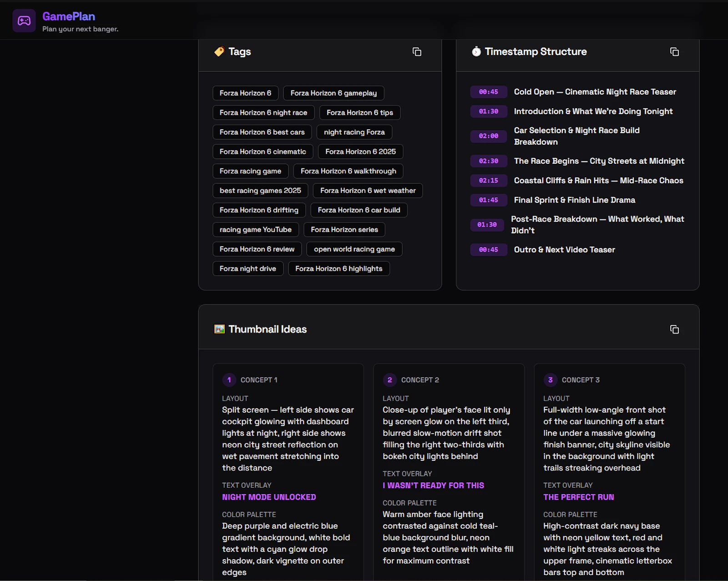Click the 'Forza night drive' tag
This screenshot has width=728, height=581.
pyautogui.click(x=248, y=269)
